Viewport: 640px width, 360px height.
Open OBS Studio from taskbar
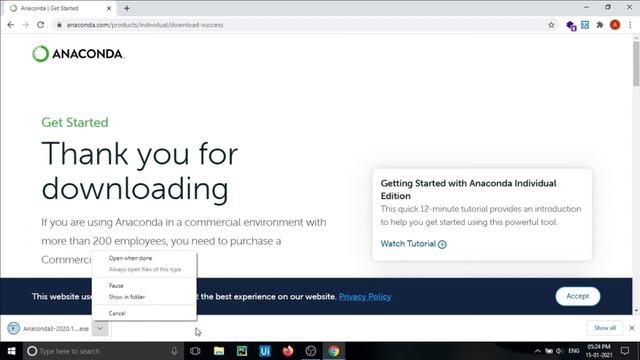(311, 351)
